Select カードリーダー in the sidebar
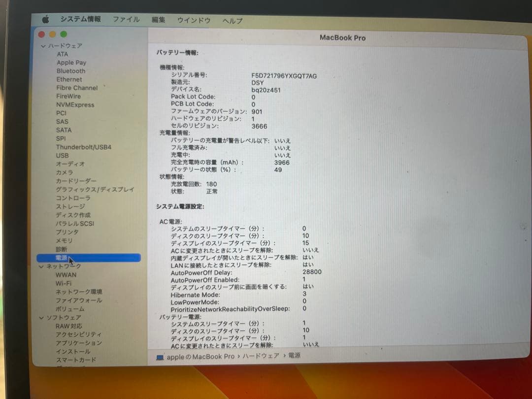Screen dimensions: 532x399 click(76, 181)
